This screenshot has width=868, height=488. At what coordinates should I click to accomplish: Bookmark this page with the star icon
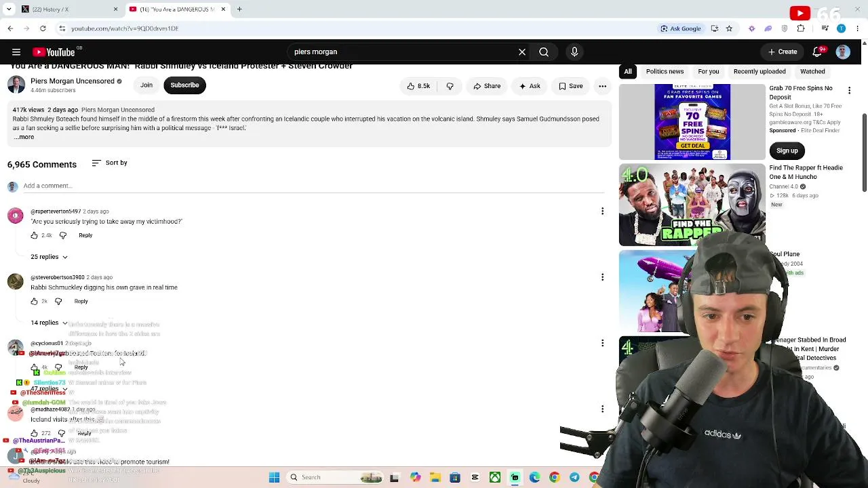coord(729,28)
